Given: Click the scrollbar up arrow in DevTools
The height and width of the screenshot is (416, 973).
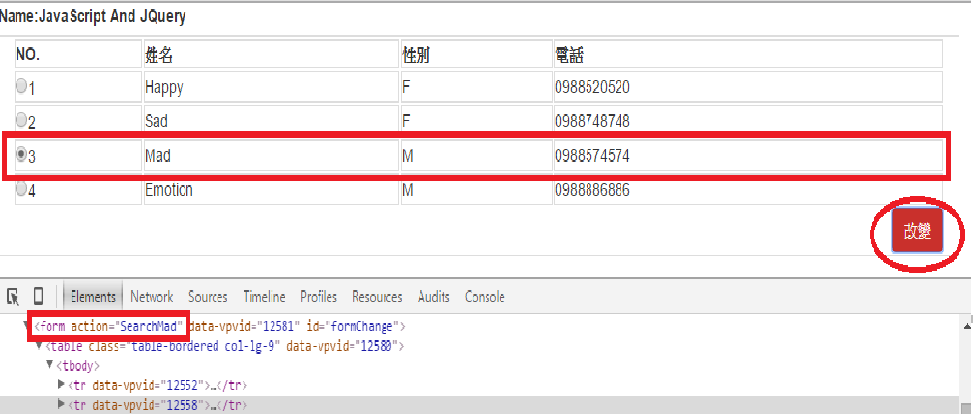Looking at the screenshot, I should click(x=967, y=325).
